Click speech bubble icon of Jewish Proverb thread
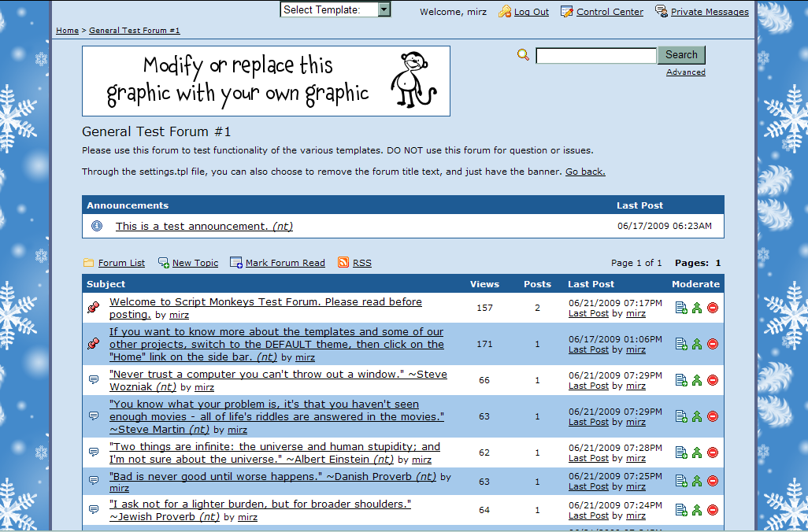 93,509
